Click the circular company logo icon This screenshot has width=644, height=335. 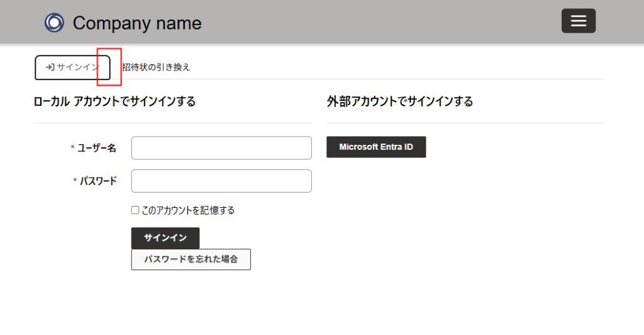(x=54, y=23)
